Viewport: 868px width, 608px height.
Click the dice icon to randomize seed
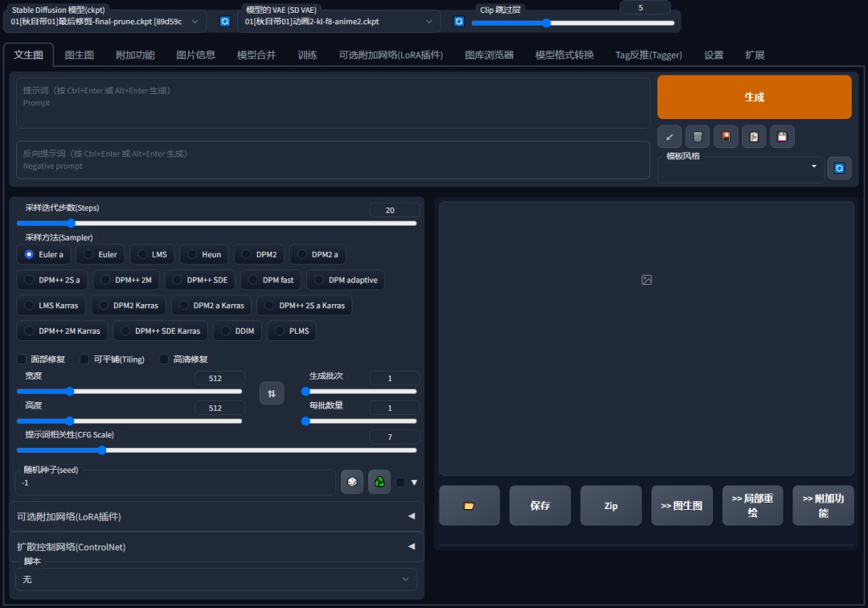[351, 482]
